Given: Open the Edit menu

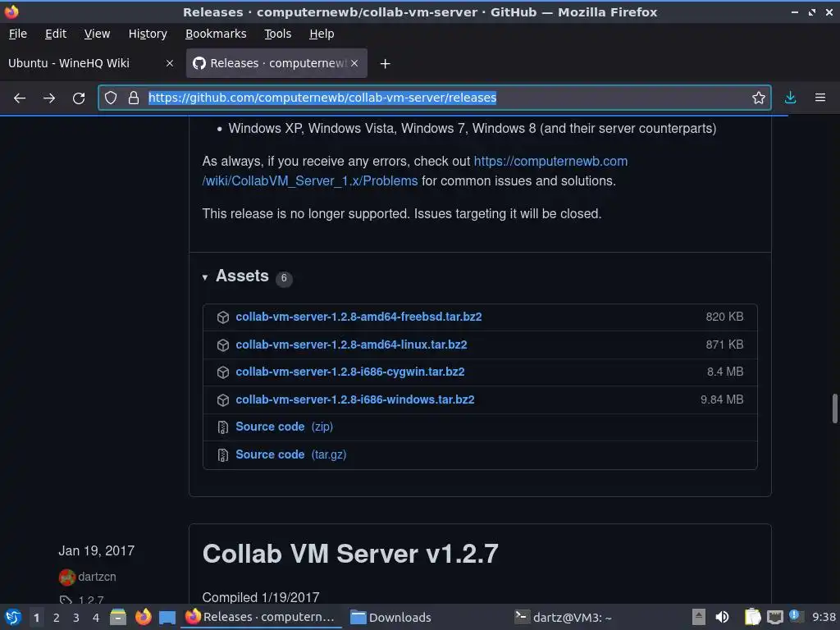Looking at the screenshot, I should pos(56,34).
